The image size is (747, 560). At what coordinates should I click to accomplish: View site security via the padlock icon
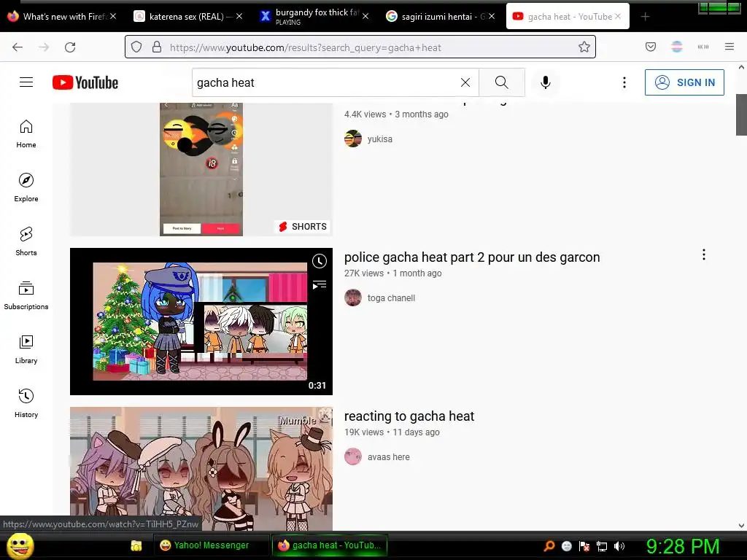click(x=157, y=47)
